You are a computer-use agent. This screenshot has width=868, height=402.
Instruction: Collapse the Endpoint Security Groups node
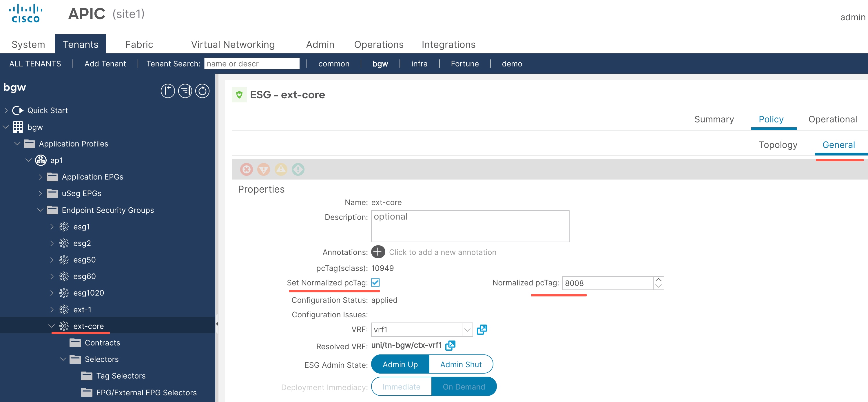[41, 210]
